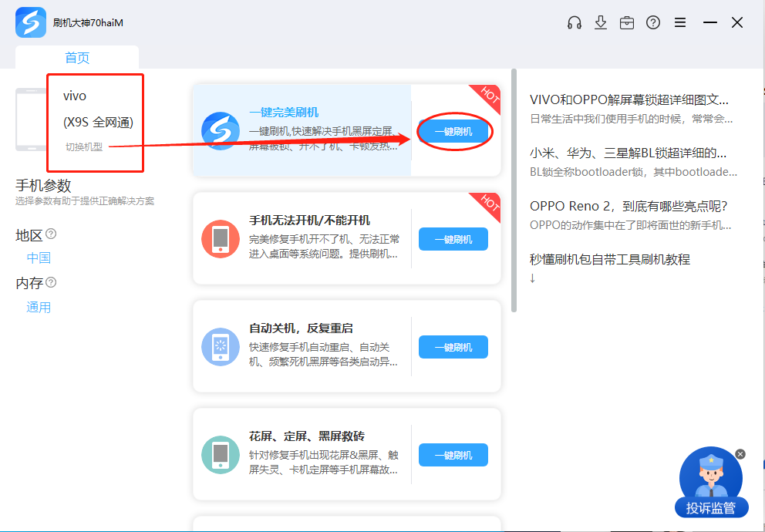This screenshot has height=532, width=765.
Task: Select memory value 通用
Action: pyautogui.click(x=39, y=307)
